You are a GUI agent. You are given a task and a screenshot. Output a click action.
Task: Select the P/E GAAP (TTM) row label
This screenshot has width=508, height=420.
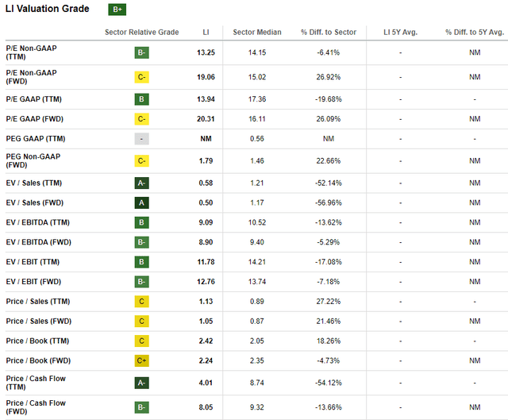point(33,99)
